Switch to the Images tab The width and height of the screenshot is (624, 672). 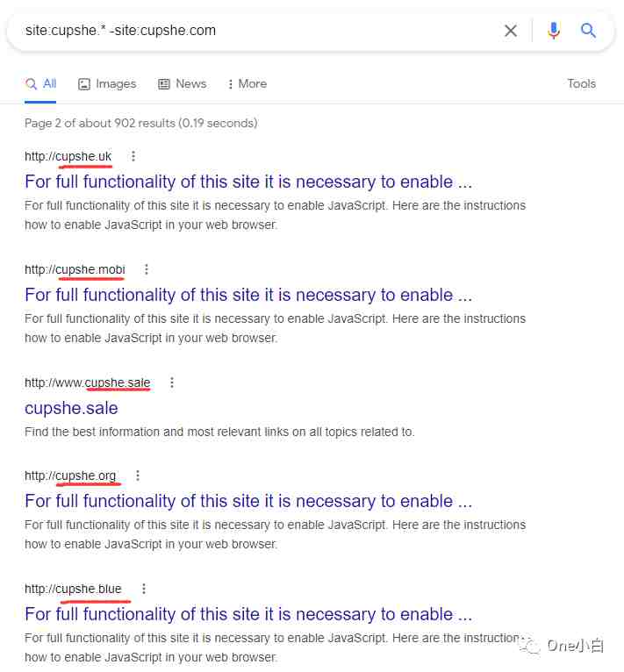[x=107, y=83]
